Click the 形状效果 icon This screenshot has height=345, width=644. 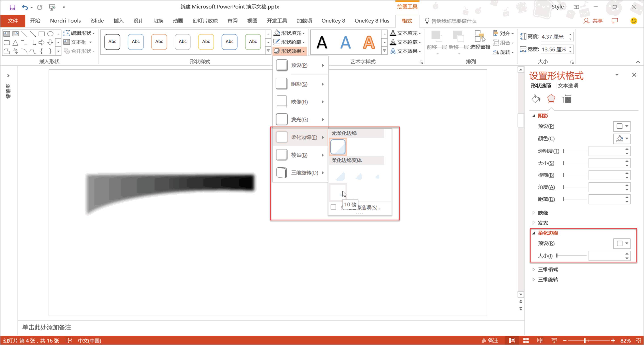[x=290, y=51]
